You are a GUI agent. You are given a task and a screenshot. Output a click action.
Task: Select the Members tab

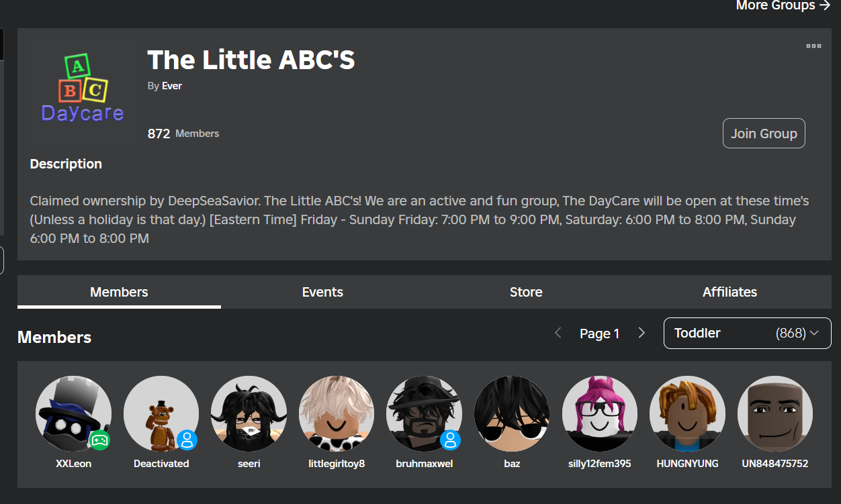click(x=119, y=292)
